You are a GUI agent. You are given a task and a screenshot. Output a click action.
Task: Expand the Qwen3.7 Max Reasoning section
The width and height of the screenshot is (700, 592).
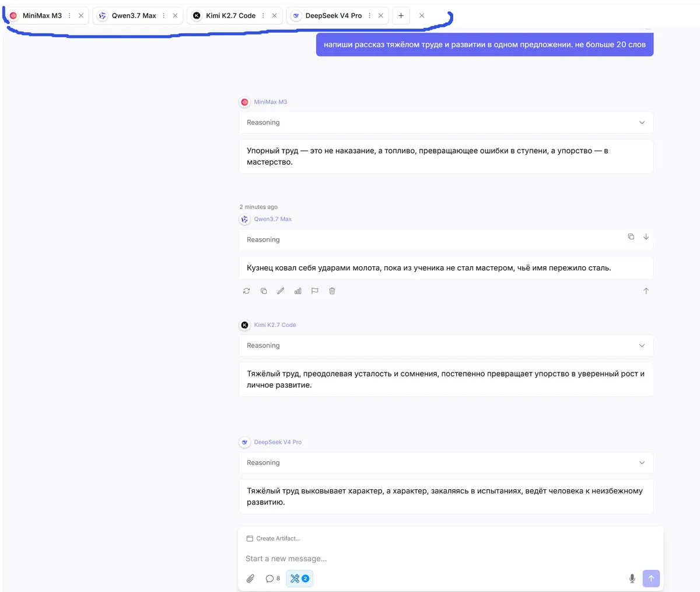(446, 240)
